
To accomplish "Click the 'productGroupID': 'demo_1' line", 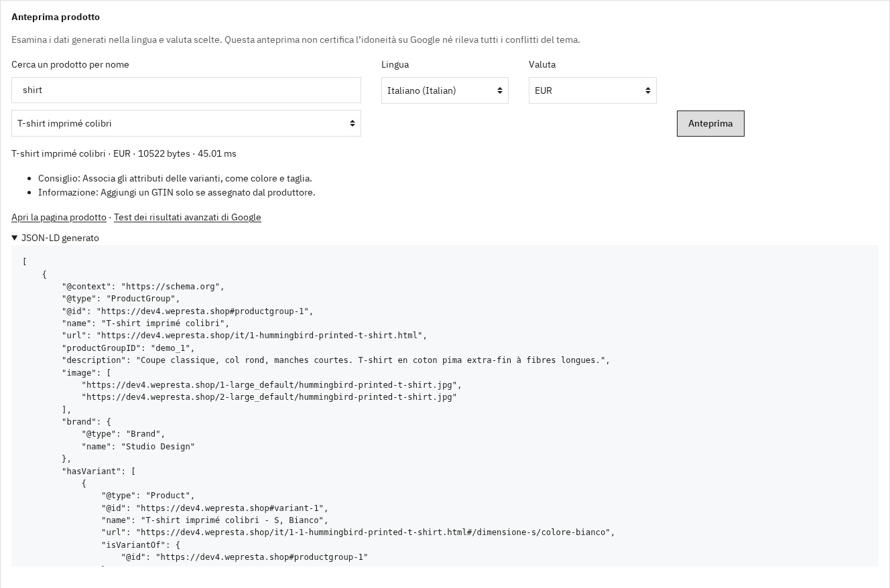I will tap(129, 348).
